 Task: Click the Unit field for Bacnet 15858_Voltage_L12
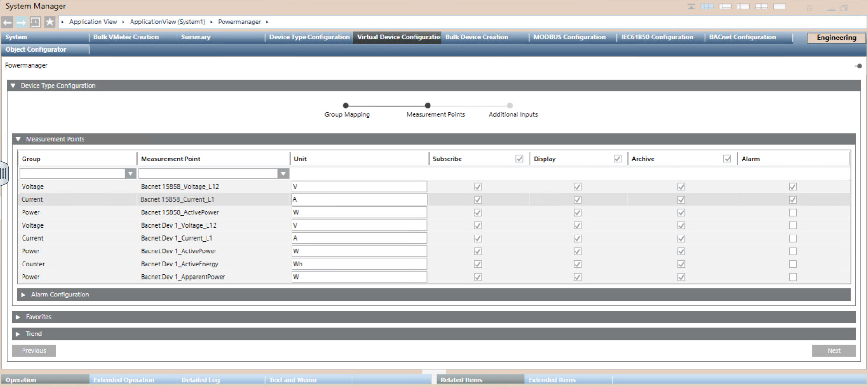pyautogui.click(x=359, y=187)
